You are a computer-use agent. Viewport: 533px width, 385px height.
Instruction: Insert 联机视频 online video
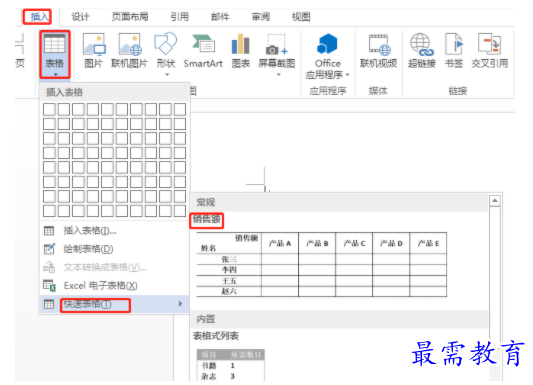click(x=378, y=51)
